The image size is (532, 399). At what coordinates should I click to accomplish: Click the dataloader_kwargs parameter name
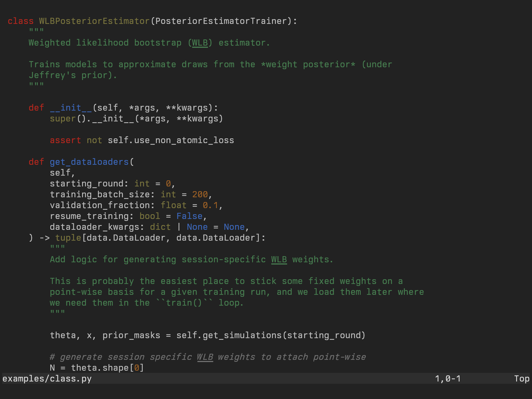click(94, 227)
